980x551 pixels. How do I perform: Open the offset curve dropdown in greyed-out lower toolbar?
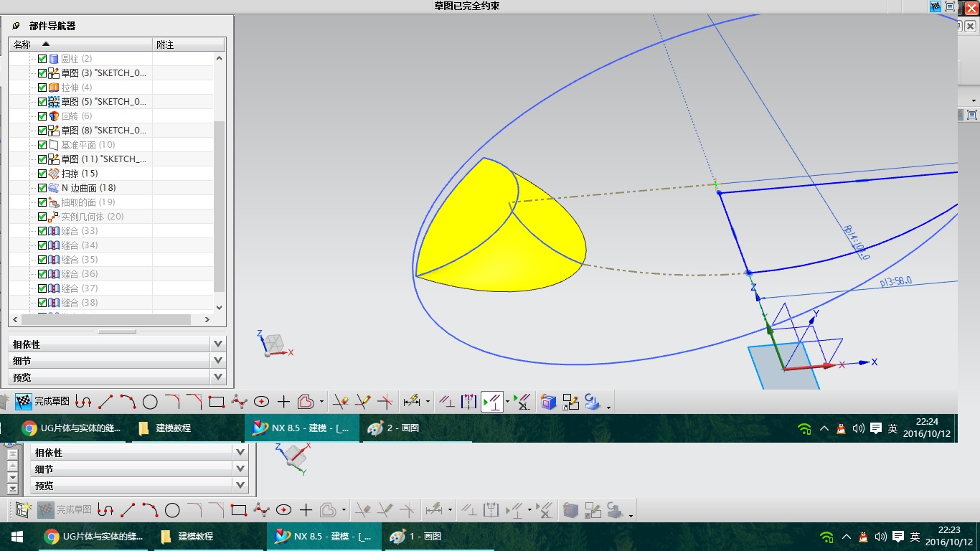tap(344, 511)
